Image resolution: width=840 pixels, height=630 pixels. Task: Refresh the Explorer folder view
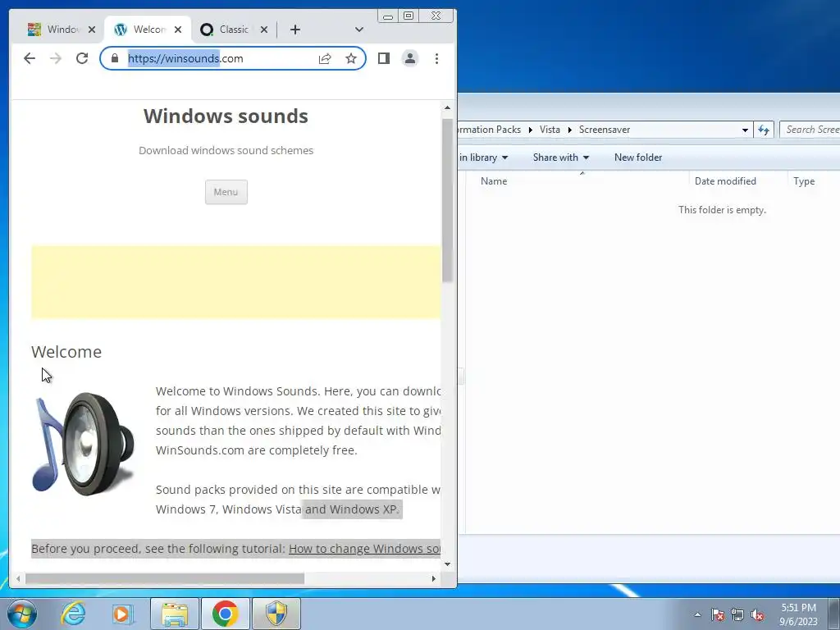(x=764, y=130)
